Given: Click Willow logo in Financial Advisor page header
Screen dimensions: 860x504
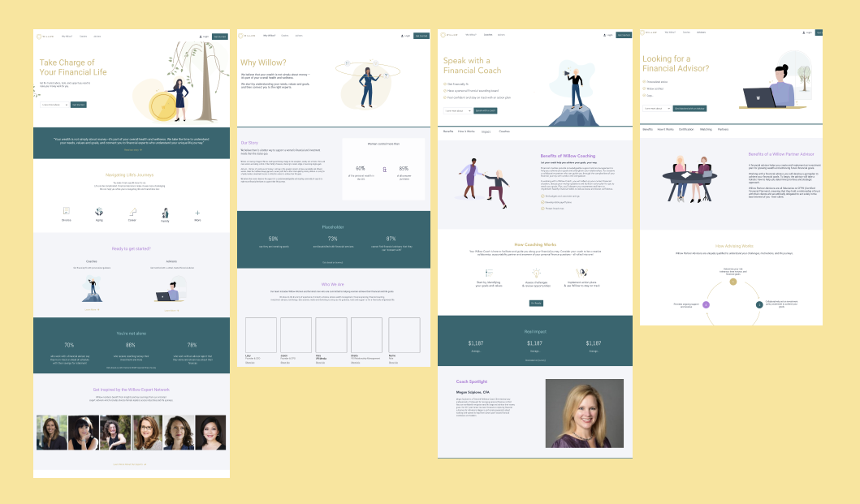Looking at the screenshot, I should tap(650, 32).
